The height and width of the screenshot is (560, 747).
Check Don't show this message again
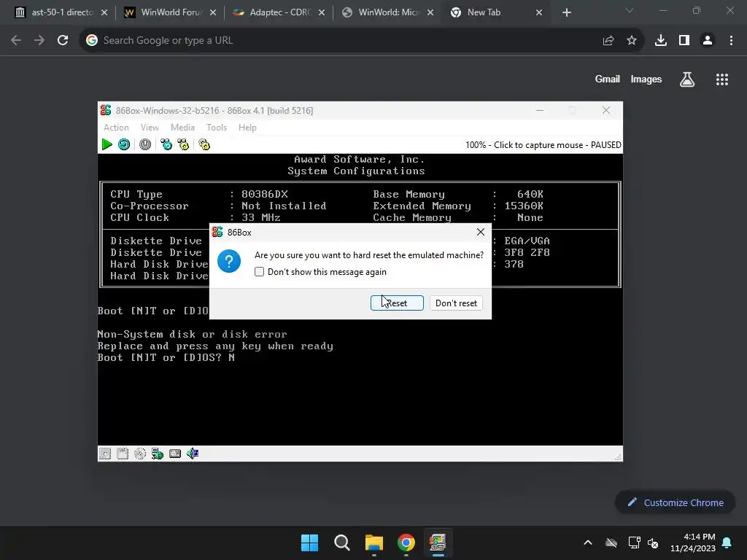[x=259, y=272]
